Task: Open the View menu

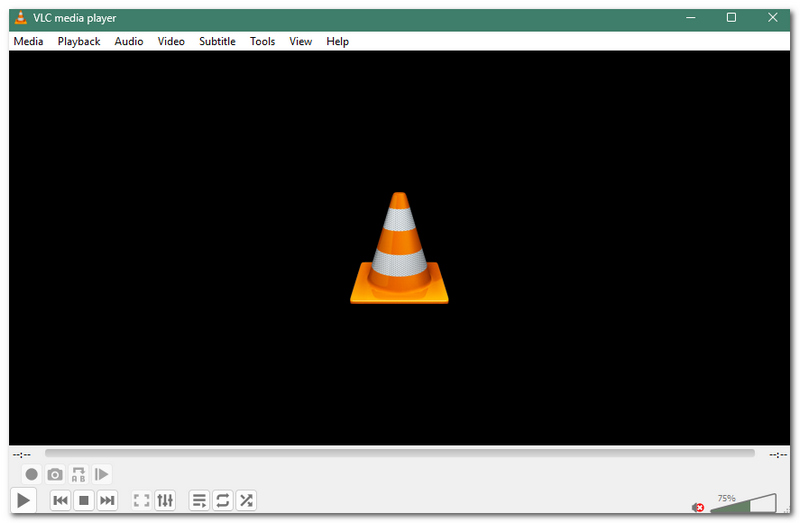Action: click(x=301, y=41)
